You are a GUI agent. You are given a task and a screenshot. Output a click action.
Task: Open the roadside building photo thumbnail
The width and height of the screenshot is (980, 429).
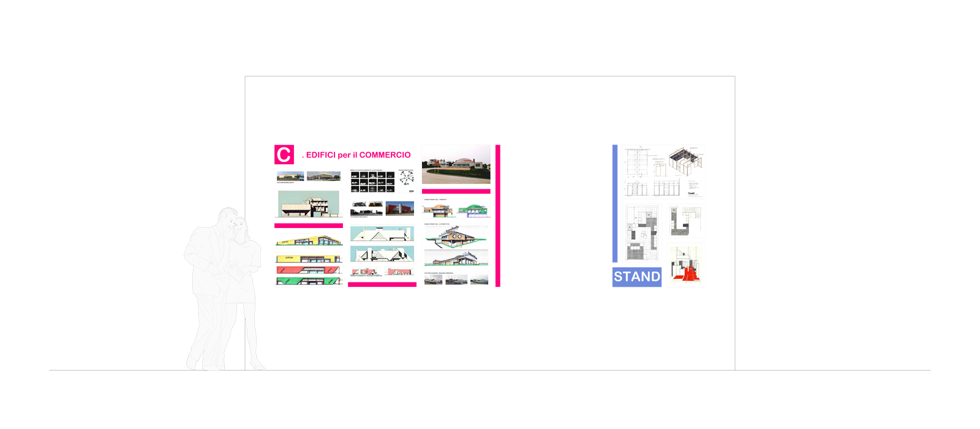(456, 164)
